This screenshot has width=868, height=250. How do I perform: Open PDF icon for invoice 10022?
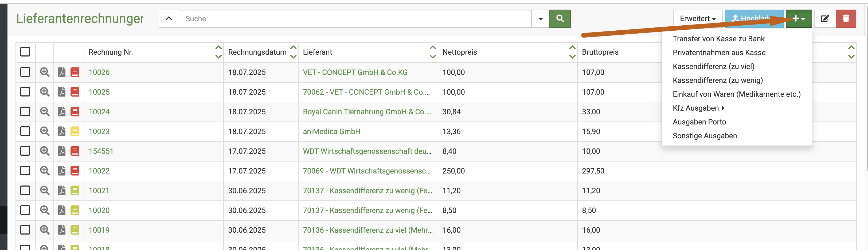[x=62, y=171]
